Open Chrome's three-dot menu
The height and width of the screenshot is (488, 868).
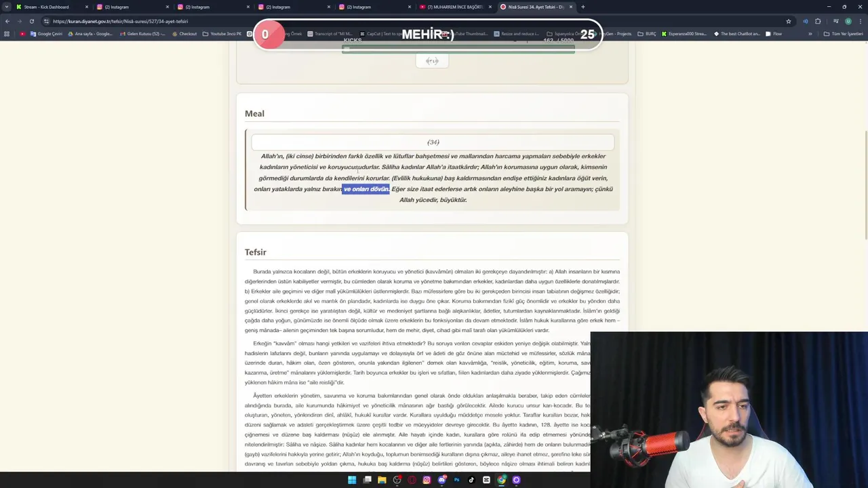click(861, 21)
